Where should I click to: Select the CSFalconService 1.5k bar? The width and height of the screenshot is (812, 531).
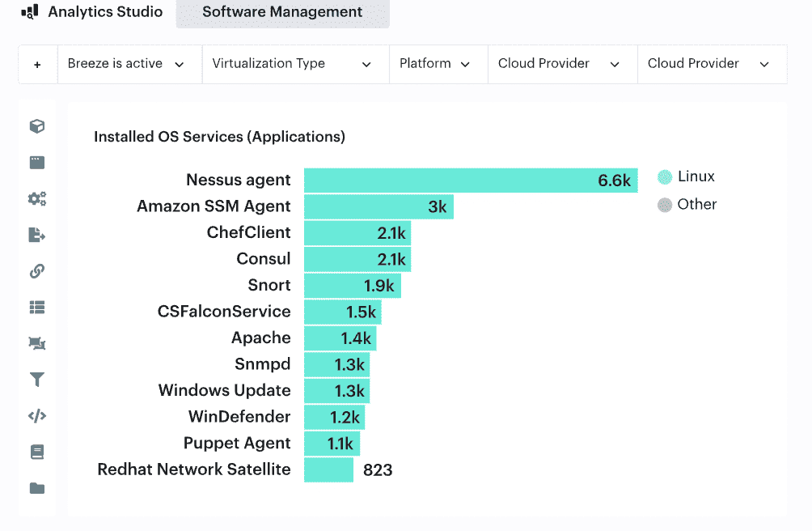(342, 312)
